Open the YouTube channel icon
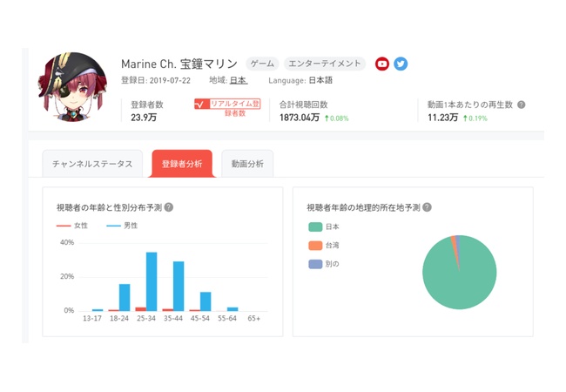The height and width of the screenshot is (392, 566). (382, 64)
